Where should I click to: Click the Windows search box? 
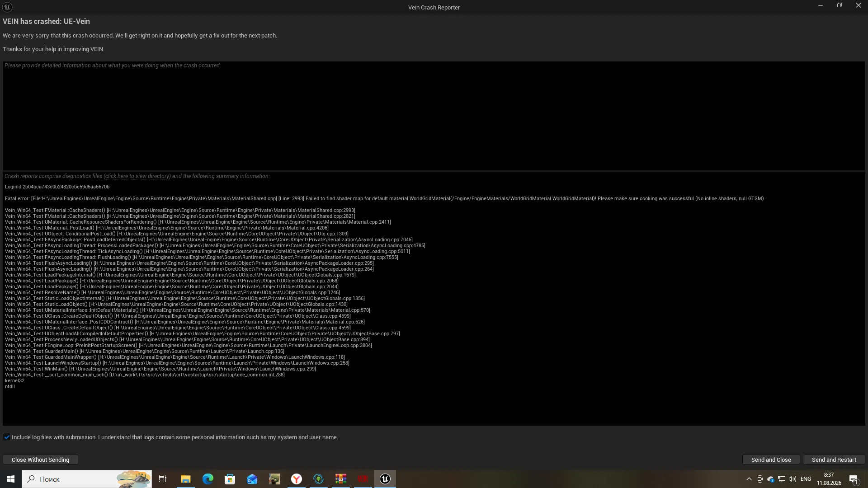[x=87, y=479]
